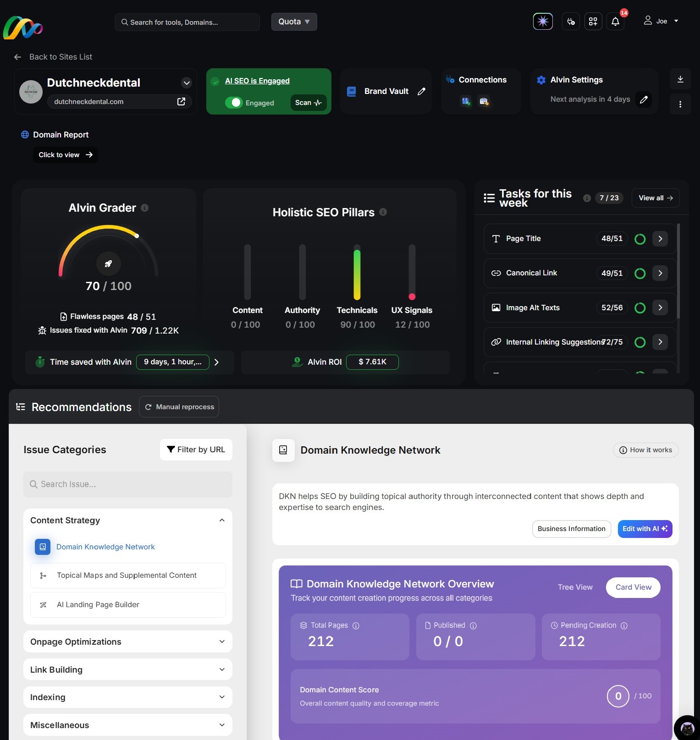The height and width of the screenshot is (740, 700).
Task: Click the download report icon
Action: pyautogui.click(x=680, y=79)
